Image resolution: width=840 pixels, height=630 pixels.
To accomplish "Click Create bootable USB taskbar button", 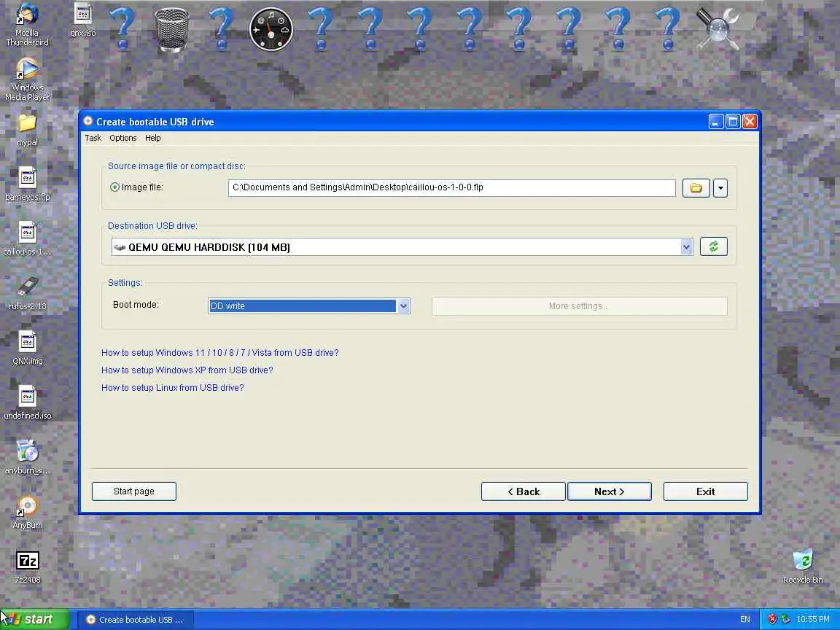I will pyautogui.click(x=136, y=620).
